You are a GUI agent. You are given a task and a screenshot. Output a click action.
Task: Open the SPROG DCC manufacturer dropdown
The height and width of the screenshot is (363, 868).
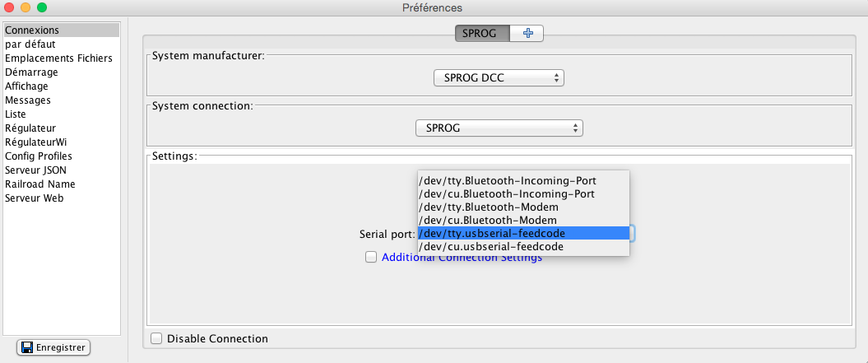tap(499, 78)
